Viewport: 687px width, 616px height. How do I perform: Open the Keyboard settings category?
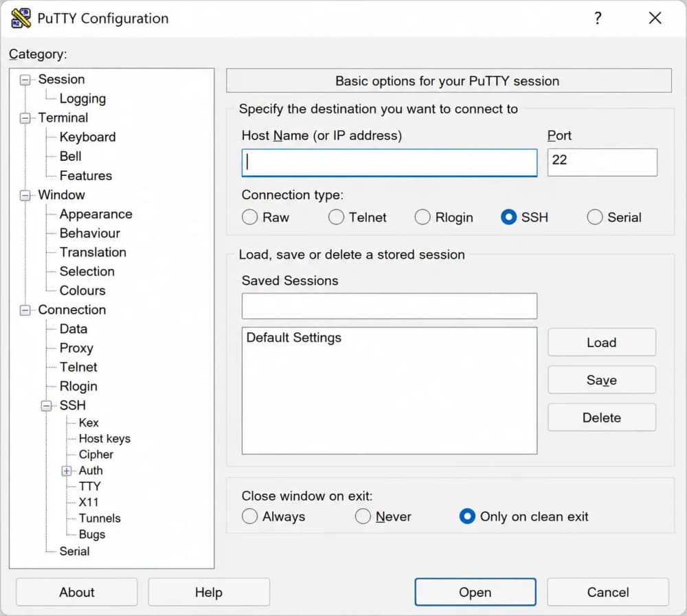pyautogui.click(x=88, y=137)
